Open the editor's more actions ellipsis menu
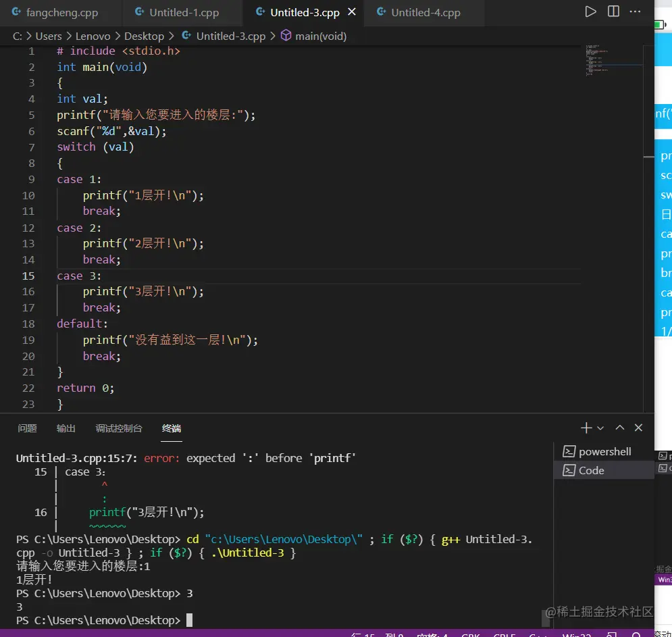672x637 pixels. point(635,11)
